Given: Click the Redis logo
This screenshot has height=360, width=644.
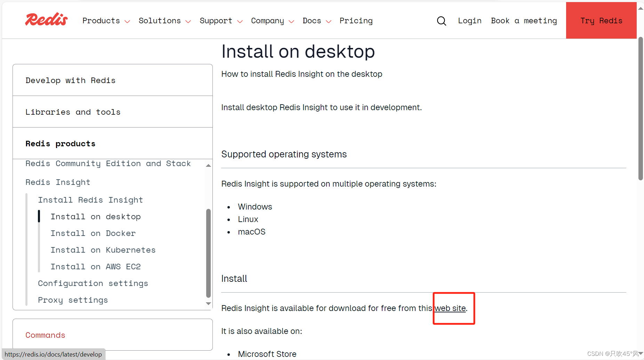Looking at the screenshot, I should click(46, 20).
